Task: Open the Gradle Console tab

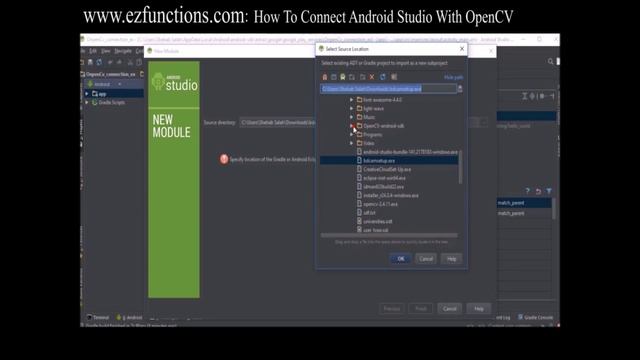Action: (x=536, y=317)
